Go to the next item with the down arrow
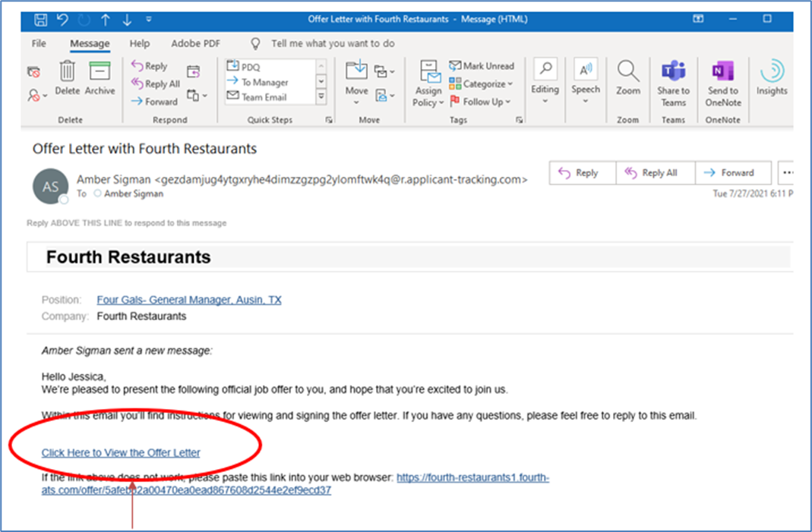Image resolution: width=812 pixels, height=532 pixels. click(127, 20)
